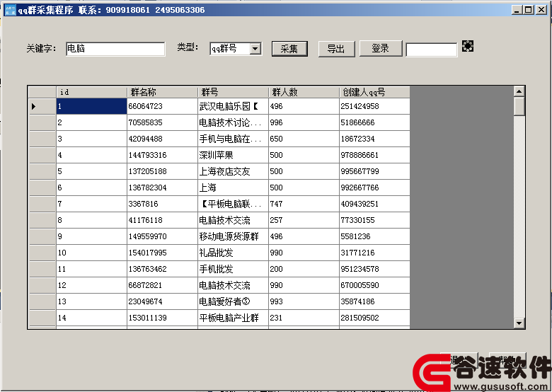Select cell 281509502
Viewport: 552px width, 392px height.
[x=374, y=318]
